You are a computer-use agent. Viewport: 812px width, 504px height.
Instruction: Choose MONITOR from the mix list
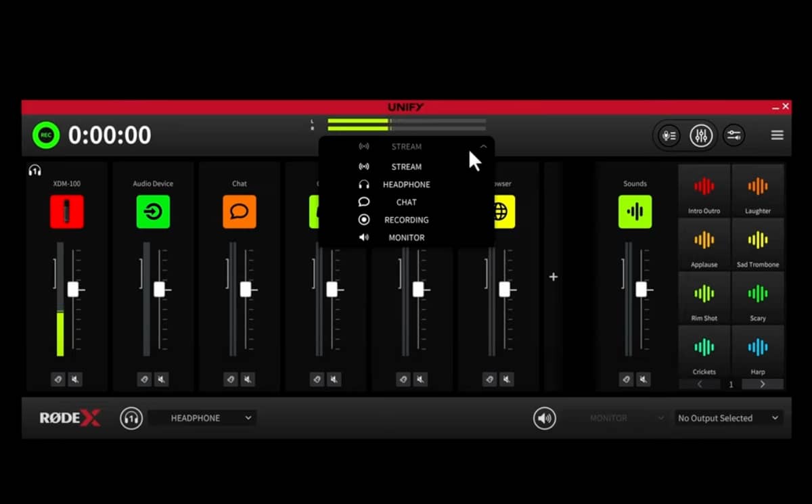(x=406, y=237)
